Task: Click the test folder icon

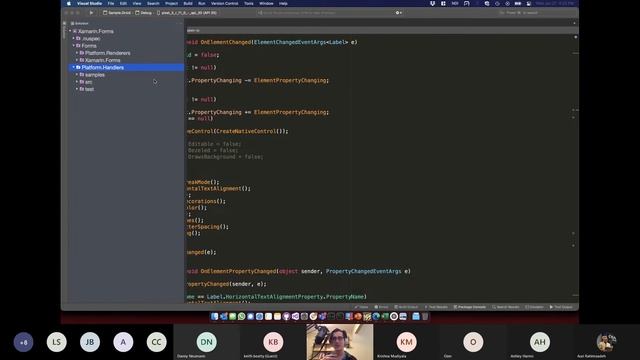Action: [82, 89]
